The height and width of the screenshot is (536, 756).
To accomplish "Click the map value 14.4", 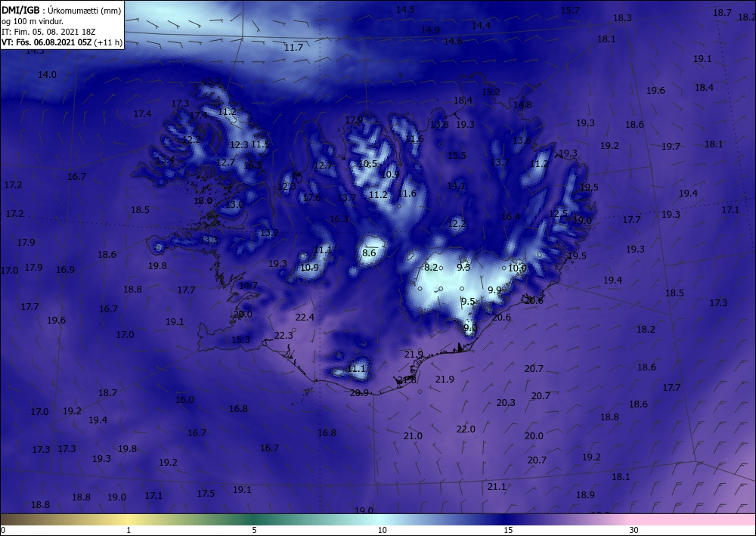I will 481,26.
